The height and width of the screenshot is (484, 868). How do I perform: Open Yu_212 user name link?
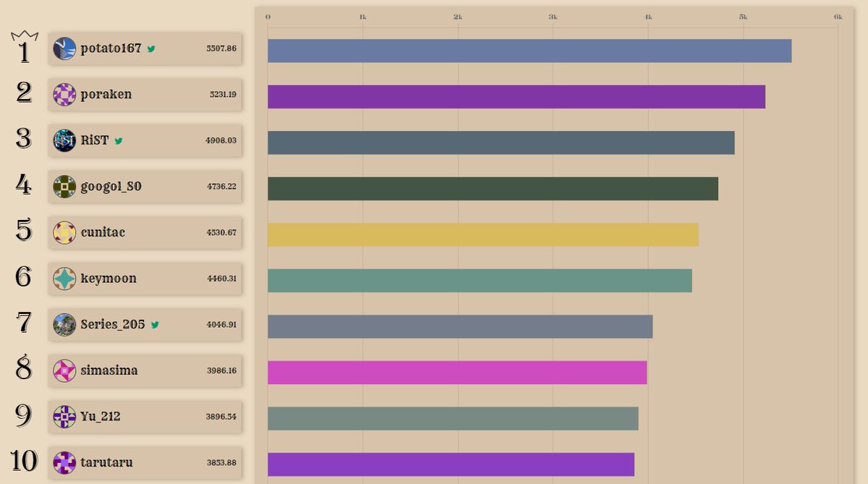tap(101, 417)
